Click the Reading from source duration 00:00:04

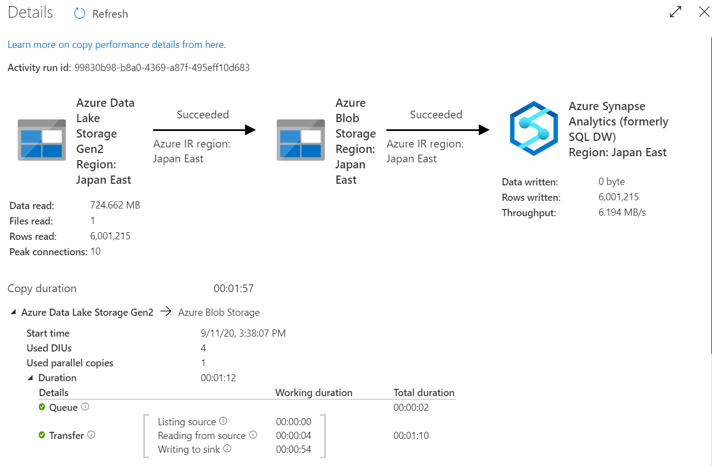[293, 436]
